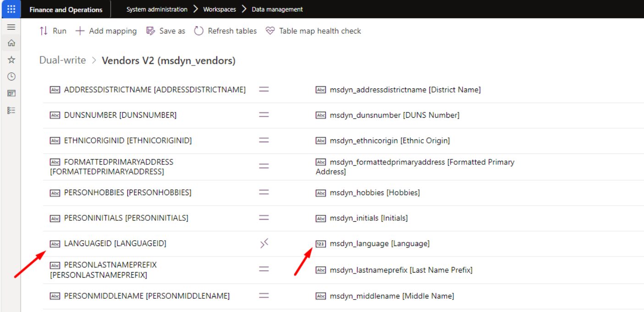Click Abc type icon beside msdyn_hobbies

320,193
